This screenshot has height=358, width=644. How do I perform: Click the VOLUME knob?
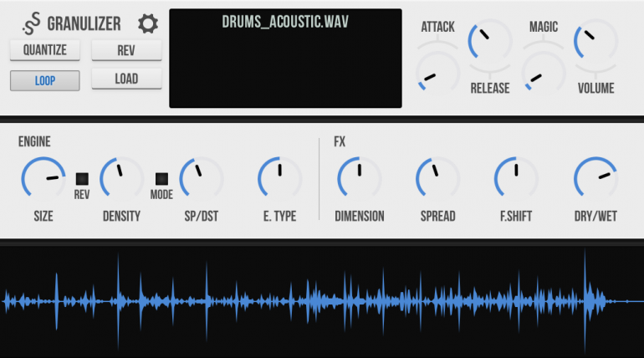(595, 41)
